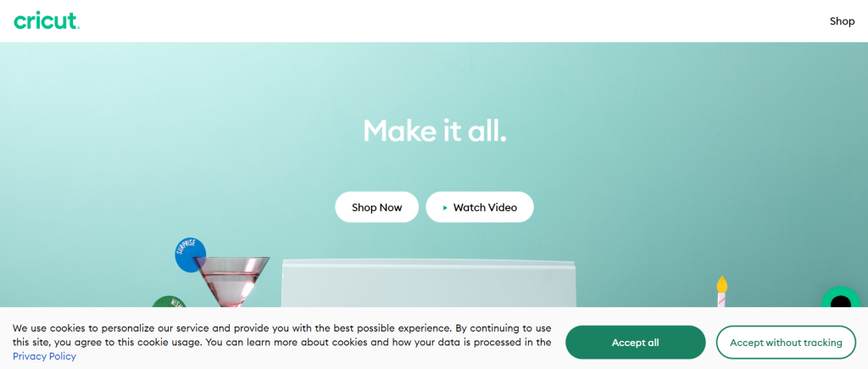Accept all cookies

coord(636,343)
